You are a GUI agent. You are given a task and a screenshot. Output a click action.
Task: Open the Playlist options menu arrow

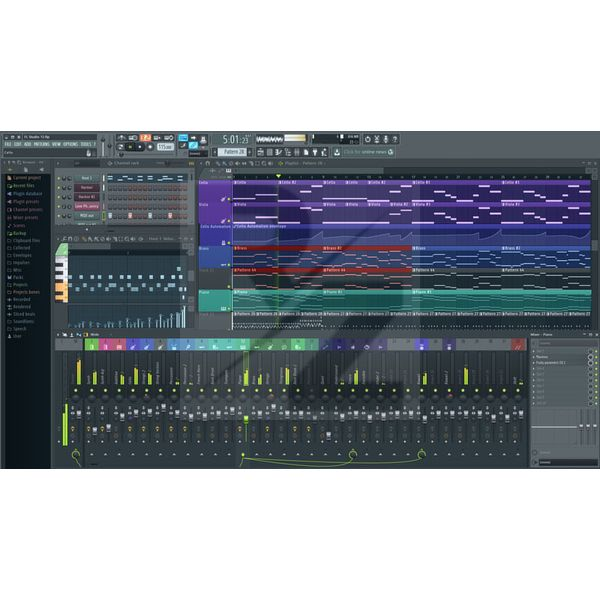(201, 163)
